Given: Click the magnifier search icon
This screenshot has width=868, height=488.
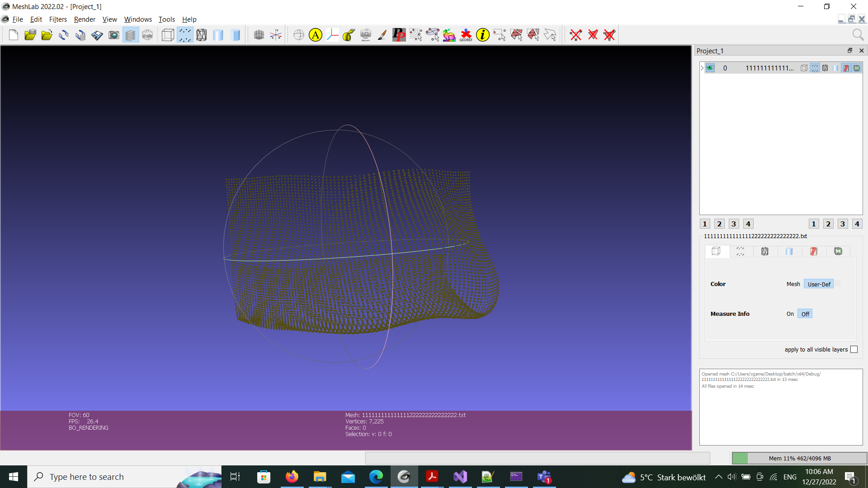Looking at the screenshot, I should (x=858, y=35).
